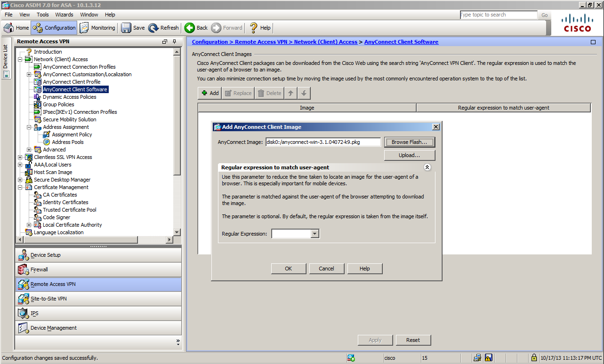
Task: Open the Help menu in the menu bar
Action: [x=110, y=15]
